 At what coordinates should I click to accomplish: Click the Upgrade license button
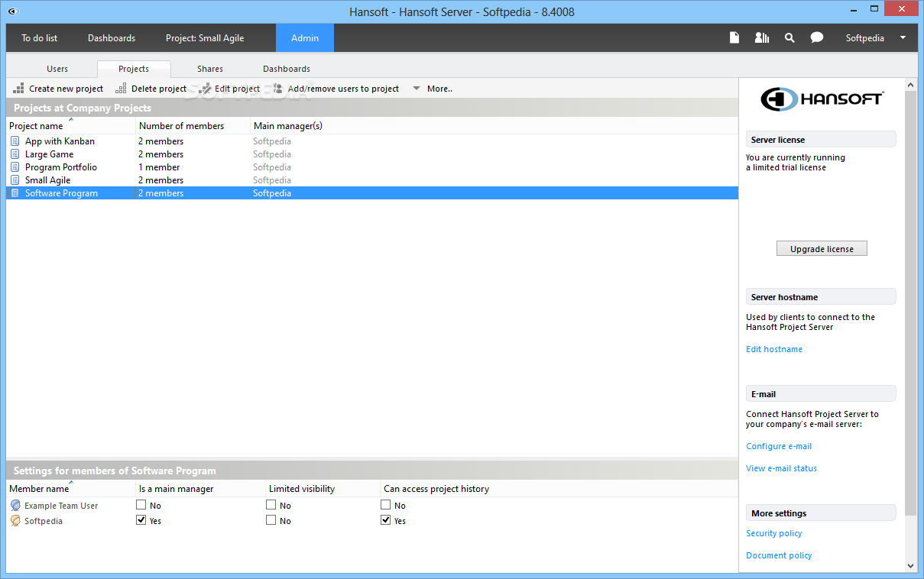tap(822, 249)
